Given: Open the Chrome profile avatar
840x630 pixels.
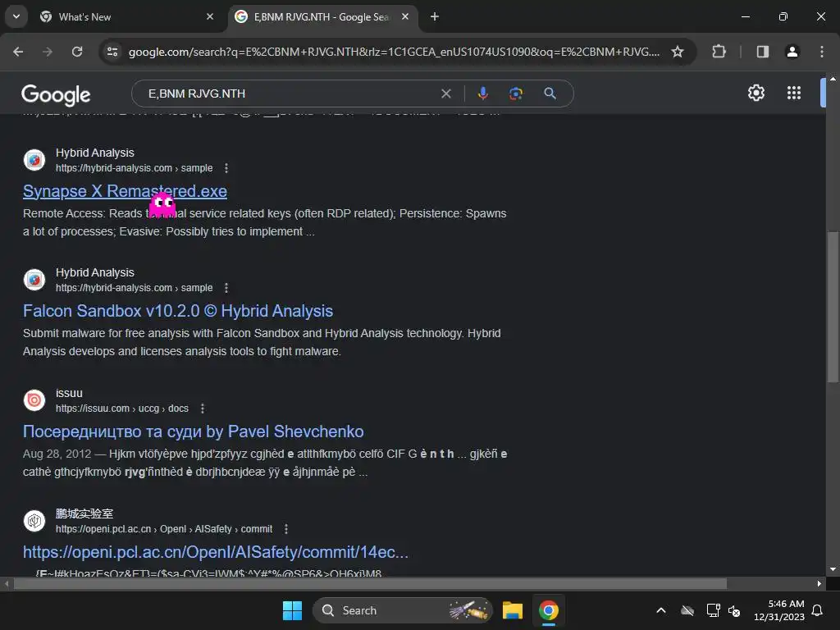Looking at the screenshot, I should click(x=792, y=52).
